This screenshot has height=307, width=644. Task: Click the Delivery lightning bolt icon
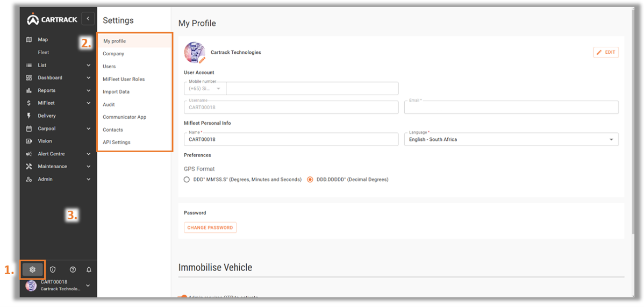(x=28, y=116)
